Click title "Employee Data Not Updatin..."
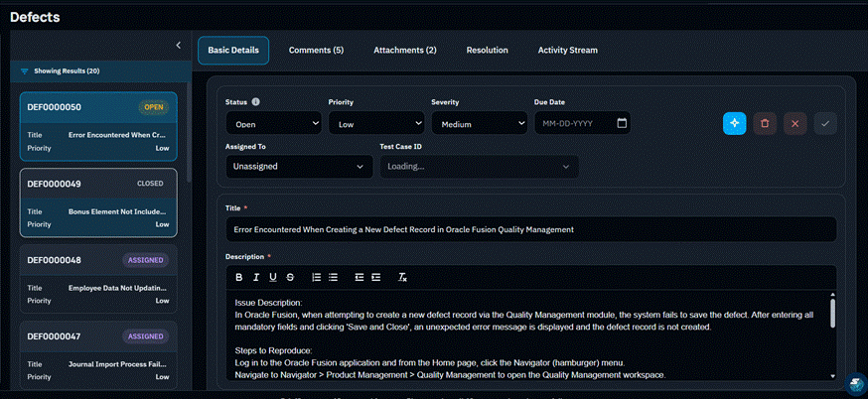 118,288
